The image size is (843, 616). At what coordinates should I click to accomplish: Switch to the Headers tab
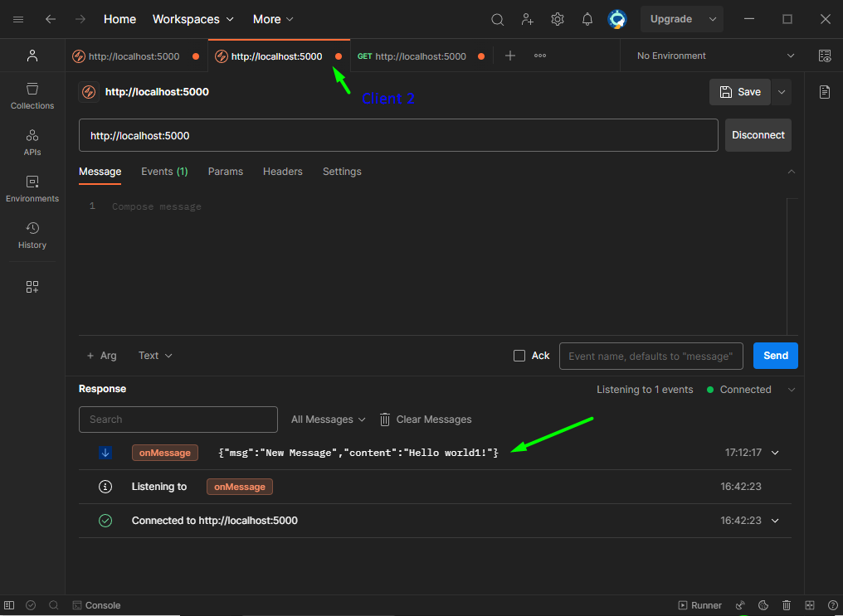pos(282,172)
